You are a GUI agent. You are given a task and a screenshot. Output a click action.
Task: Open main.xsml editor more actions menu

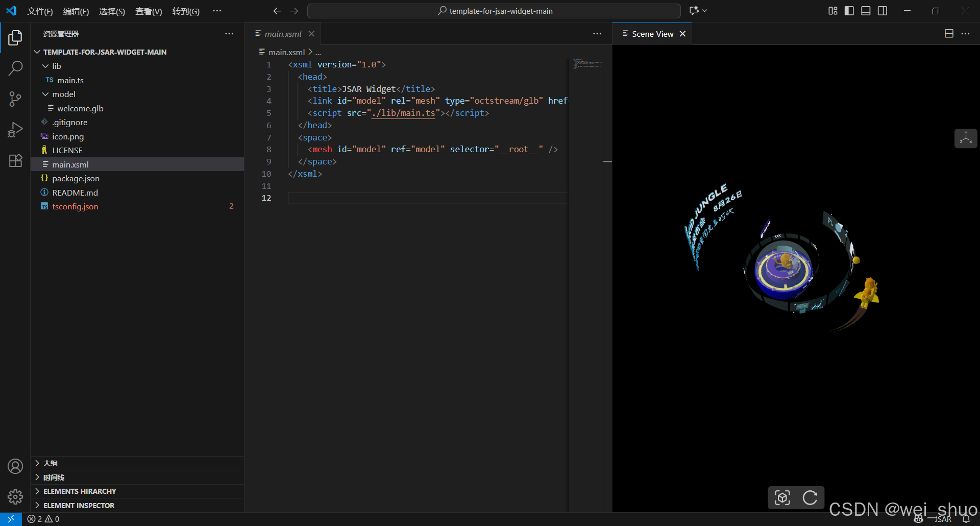tap(597, 34)
